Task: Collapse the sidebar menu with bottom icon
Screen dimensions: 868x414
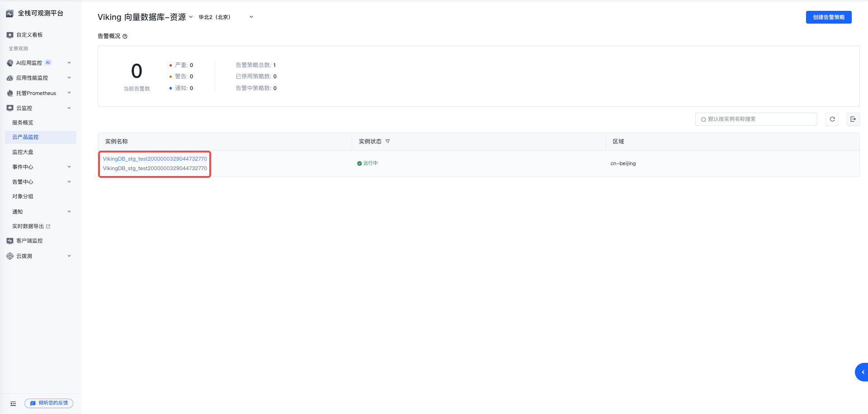Action: point(13,404)
